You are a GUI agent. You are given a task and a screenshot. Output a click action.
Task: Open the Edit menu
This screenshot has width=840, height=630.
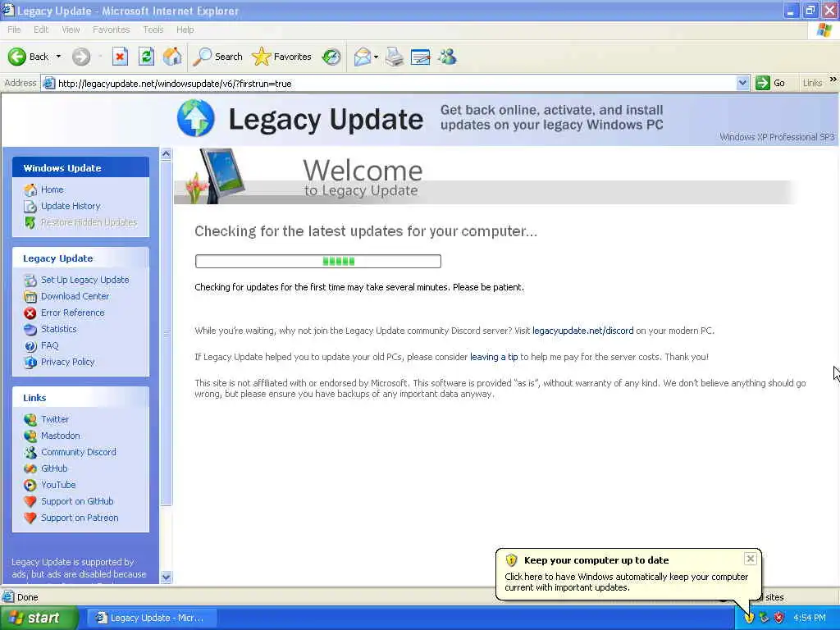[41, 30]
